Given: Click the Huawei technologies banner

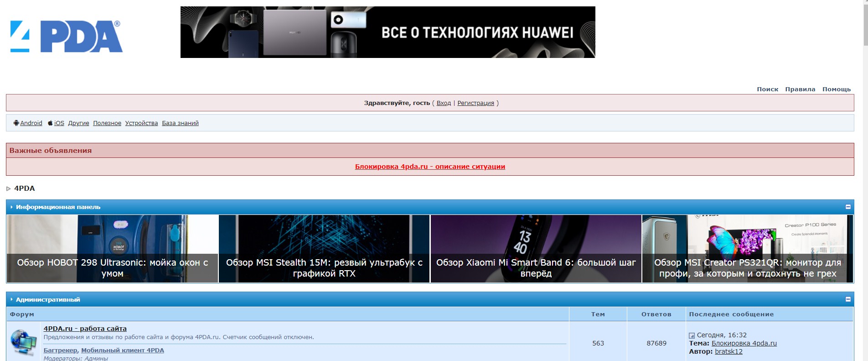Looking at the screenshot, I should click(388, 32).
